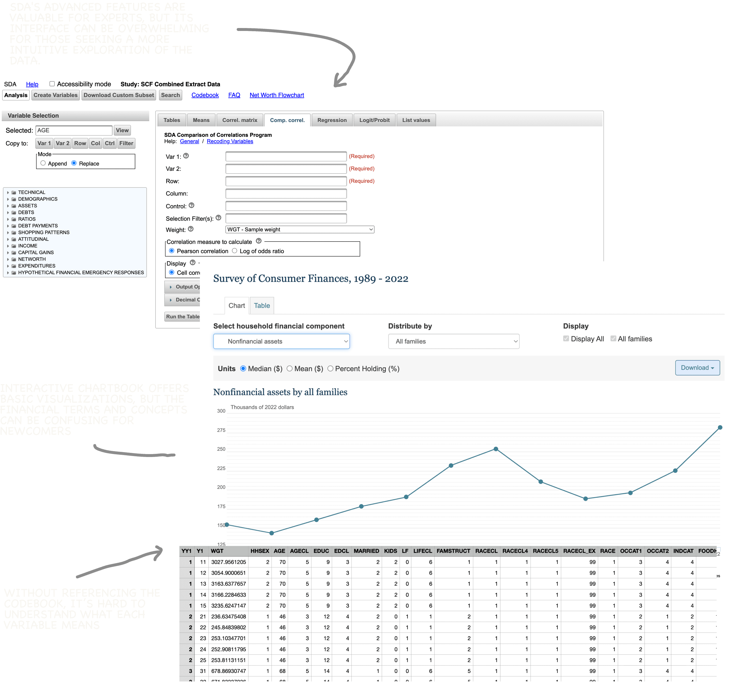Expand the SHOPPING PATTERNS tree arrow
The image size is (742, 700).
(x=8, y=233)
